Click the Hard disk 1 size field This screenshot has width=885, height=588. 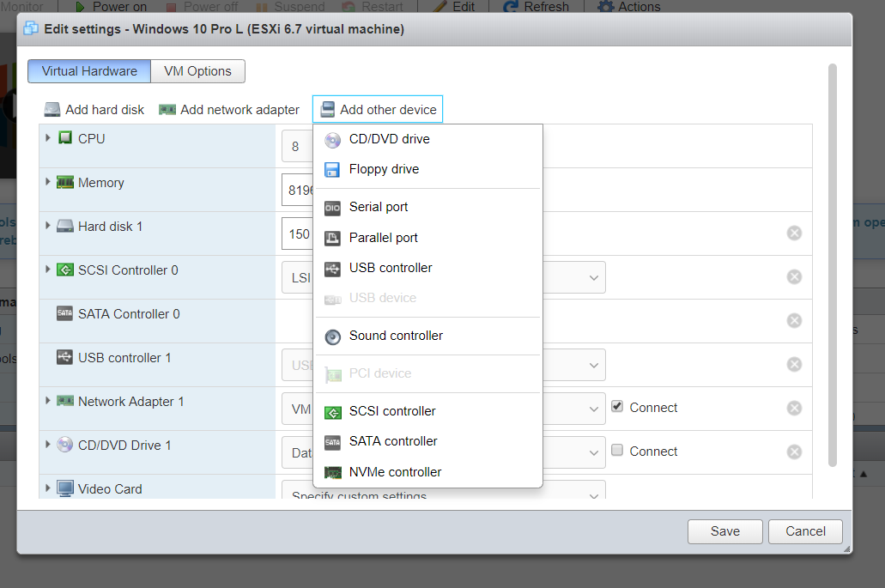point(298,234)
